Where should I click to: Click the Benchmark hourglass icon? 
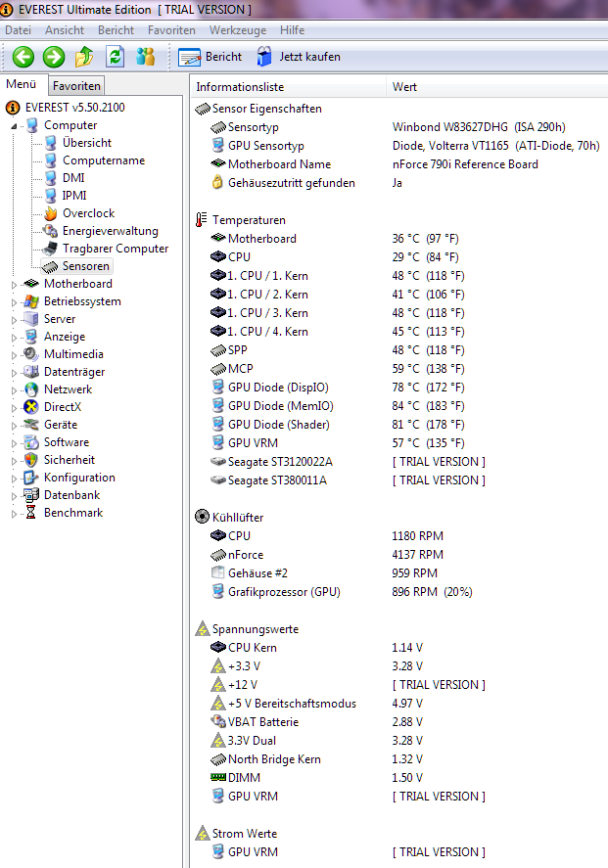[x=32, y=513]
